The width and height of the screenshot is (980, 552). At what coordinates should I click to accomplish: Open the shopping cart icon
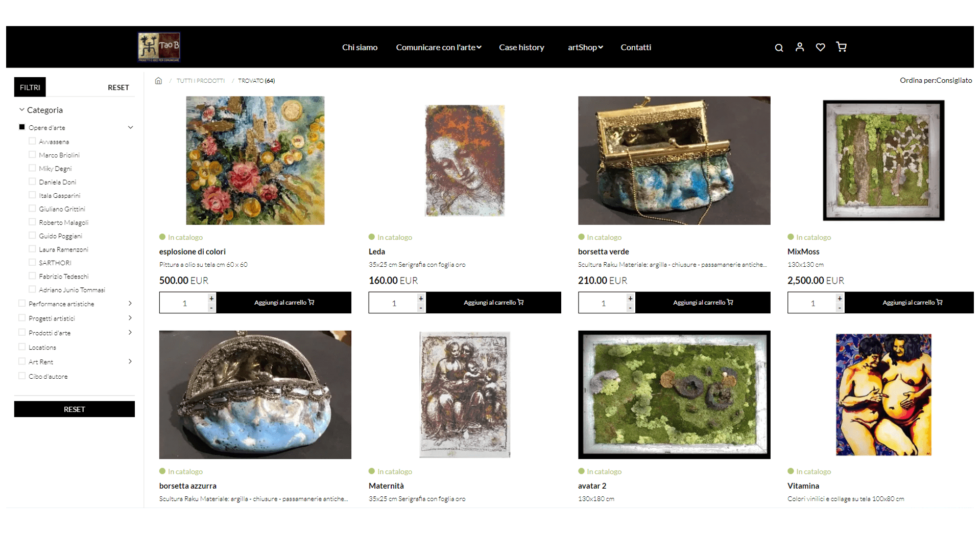(841, 47)
